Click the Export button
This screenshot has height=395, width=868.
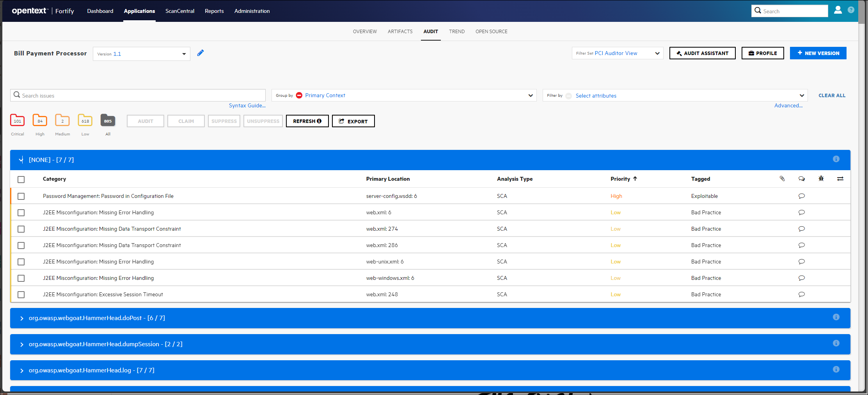pos(353,121)
